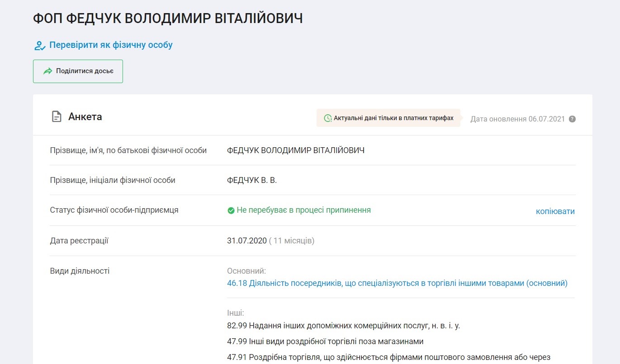Click the Актуальні дані тільки в платних тарифах text
This screenshot has width=620, height=364.
tap(393, 118)
